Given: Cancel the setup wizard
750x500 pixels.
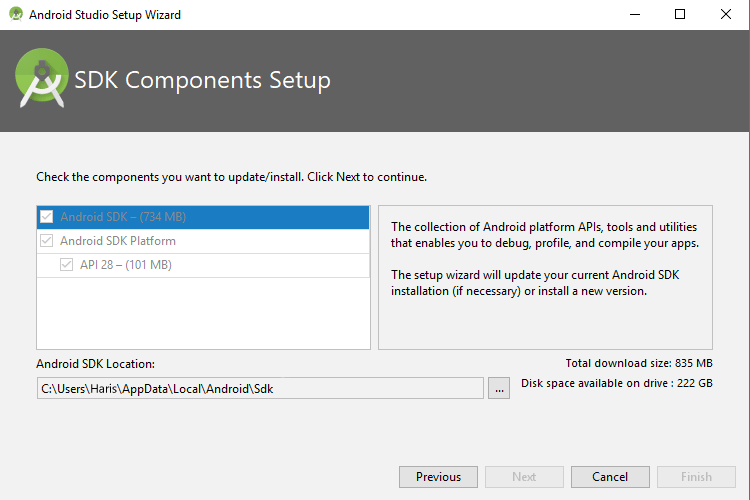Looking at the screenshot, I should tap(610, 477).
